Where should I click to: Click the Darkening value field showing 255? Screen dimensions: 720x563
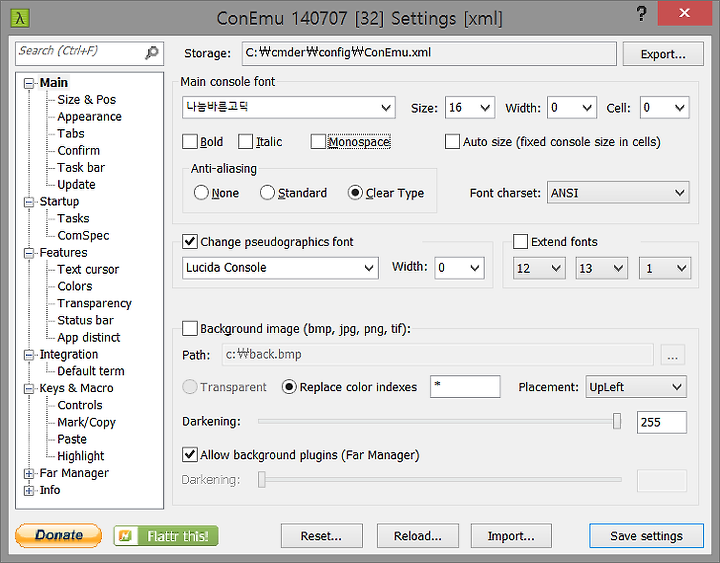tap(662, 422)
